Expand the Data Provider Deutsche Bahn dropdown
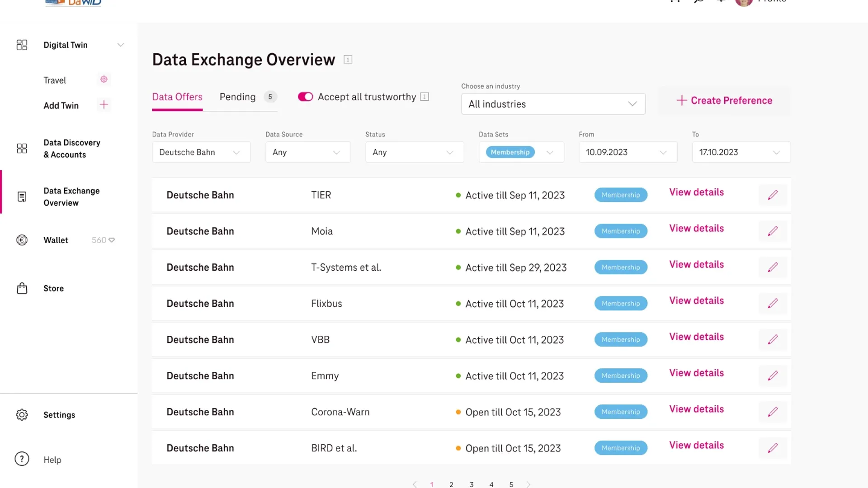This screenshot has height=488, width=868. (201, 152)
